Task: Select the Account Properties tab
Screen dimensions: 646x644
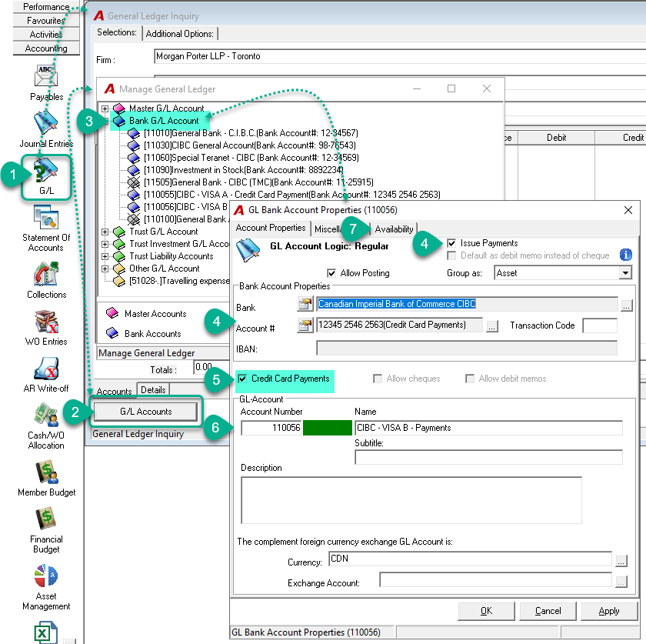Action: coord(271,228)
